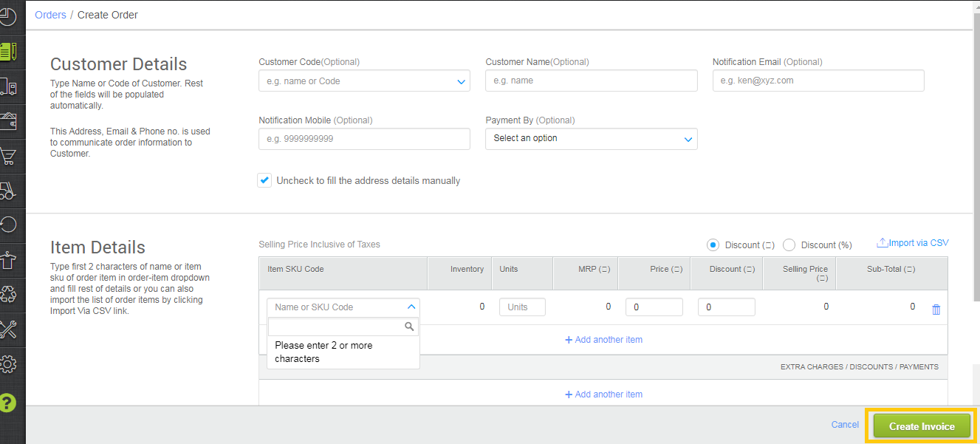Open the wallet icon in sidebar
Viewport: 980px width, 444px height.
pyautogui.click(x=8, y=120)
